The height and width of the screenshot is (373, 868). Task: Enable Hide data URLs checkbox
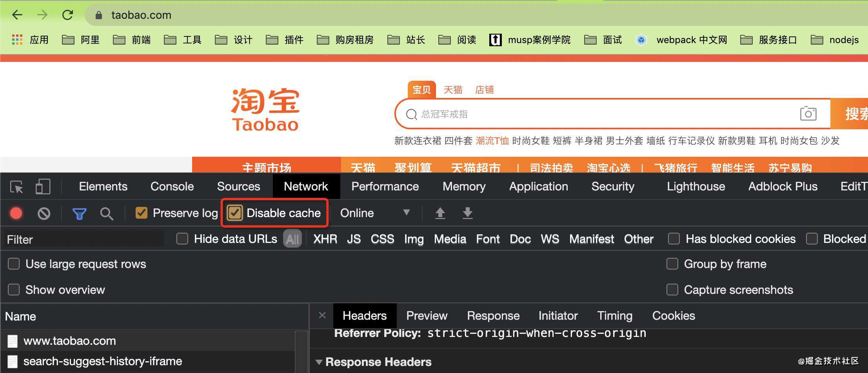point(182,239)
